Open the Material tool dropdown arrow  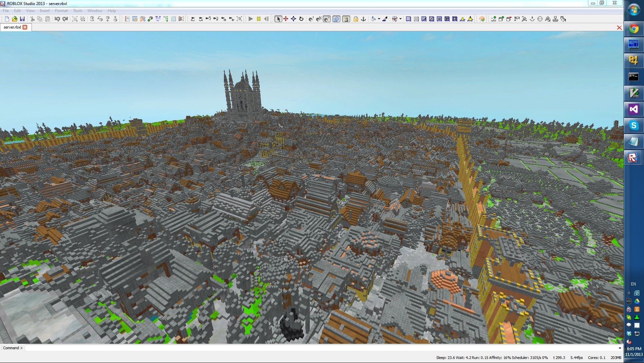[400, 19]
